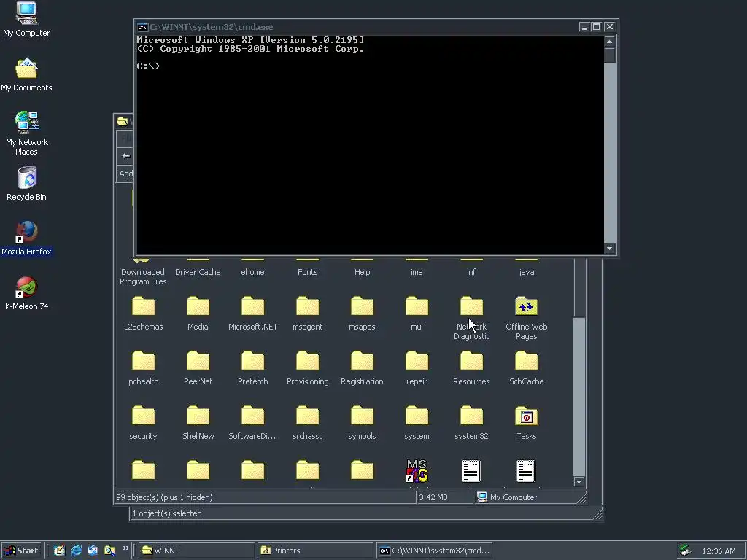
Task: Select the Prefetch folder
Action: tap(252, 368)
